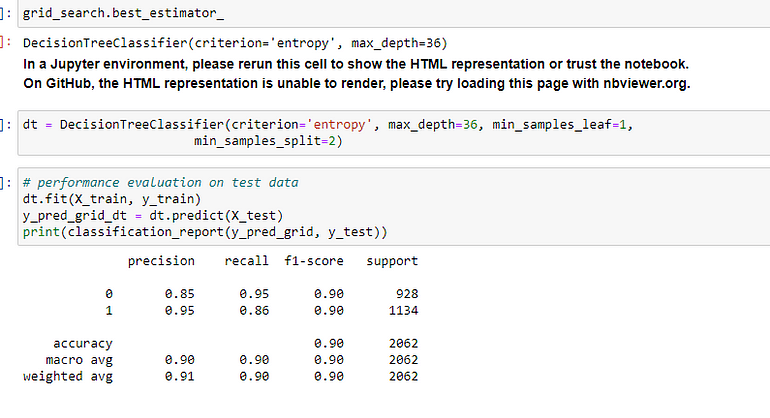Click the 'In a Jupyter environment' message
Viewport: 770px width, 418px height.
356,64
